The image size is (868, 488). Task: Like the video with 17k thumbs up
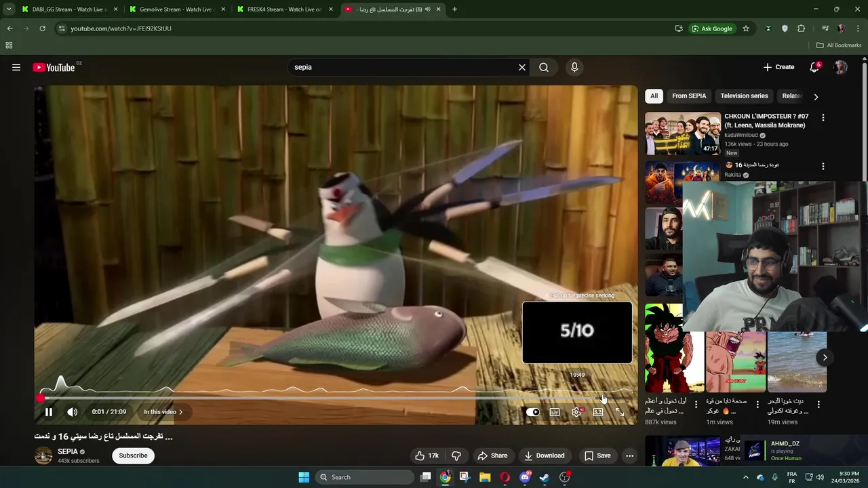click(x=427, y=455)
